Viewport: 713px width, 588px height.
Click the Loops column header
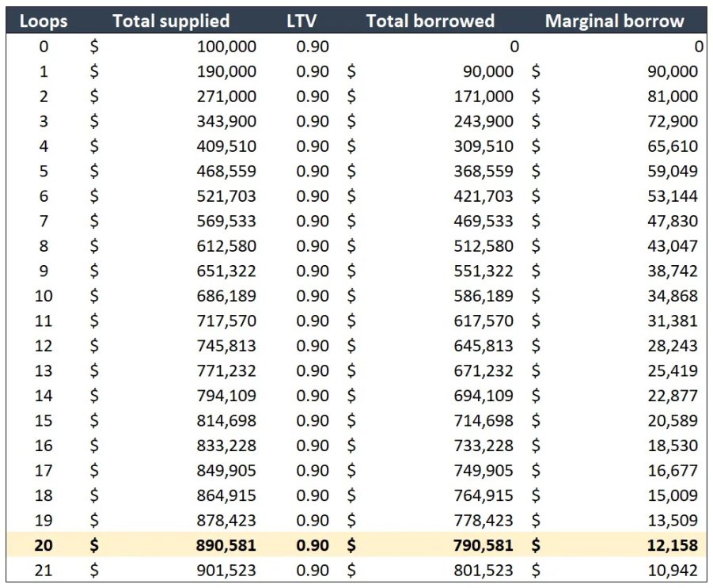[43, 21]
